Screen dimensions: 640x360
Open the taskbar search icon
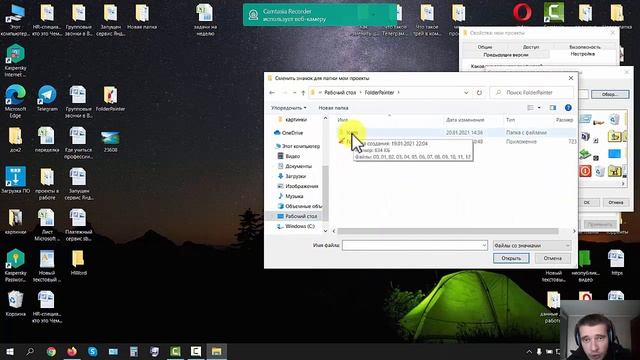[30, 351]
